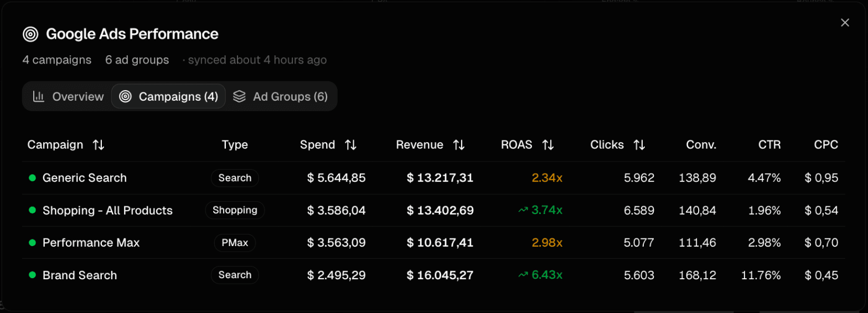The image size is (868, 313).
Task: Click the target icon in Campaigns tab
Action: pos(126,97)
